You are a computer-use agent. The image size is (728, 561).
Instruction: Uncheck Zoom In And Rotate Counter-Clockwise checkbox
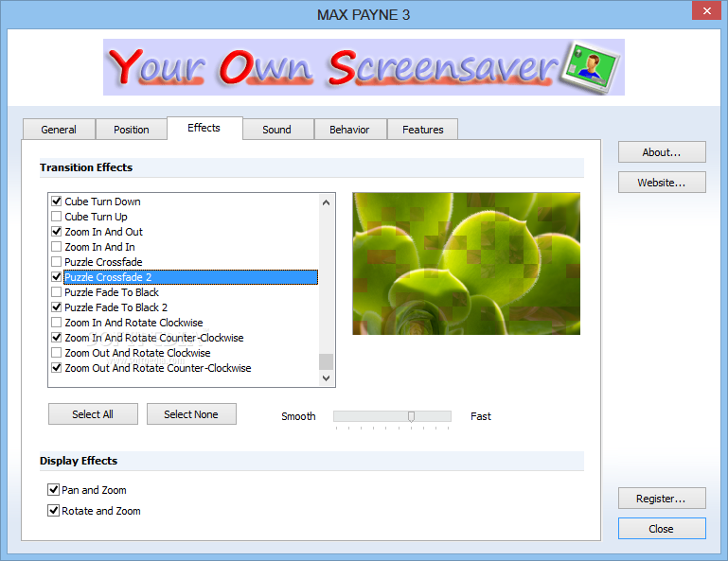click(x=56, y=338)
